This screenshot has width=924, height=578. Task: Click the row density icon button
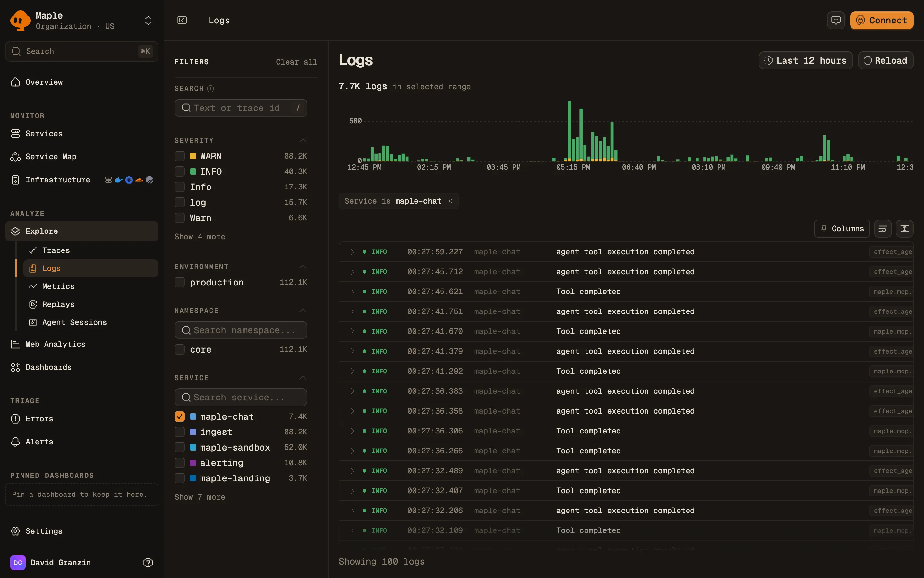pos(904,229)
